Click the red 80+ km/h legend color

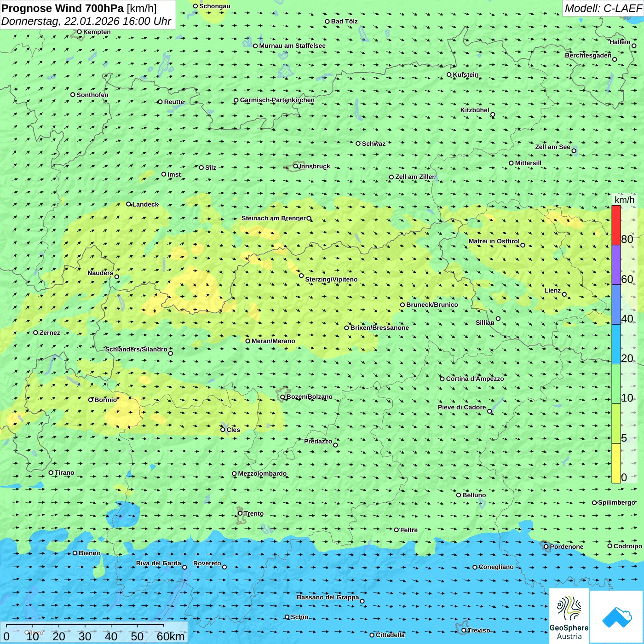[616, 225]
